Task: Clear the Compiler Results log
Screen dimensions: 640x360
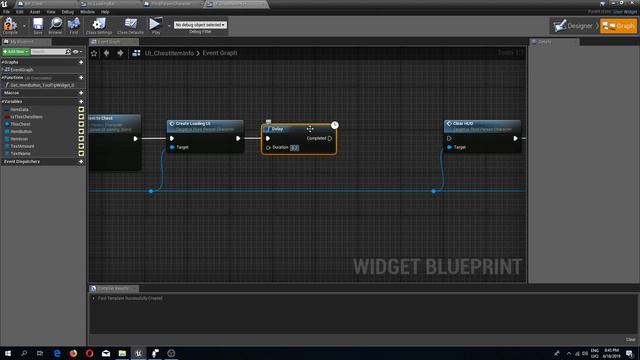Action: click(631, 339)
